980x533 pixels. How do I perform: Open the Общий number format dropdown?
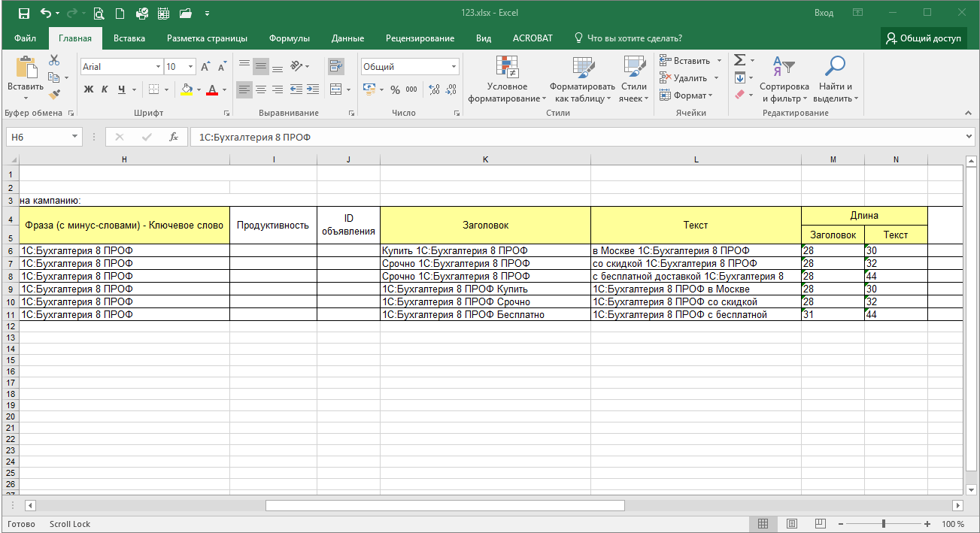454,67
